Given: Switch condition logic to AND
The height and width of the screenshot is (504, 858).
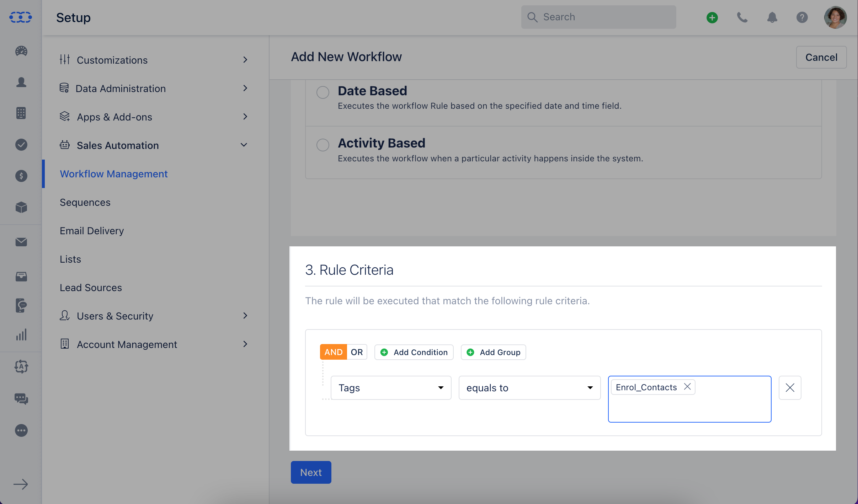Looking at the screenshot, I should (x=333, y=352).
